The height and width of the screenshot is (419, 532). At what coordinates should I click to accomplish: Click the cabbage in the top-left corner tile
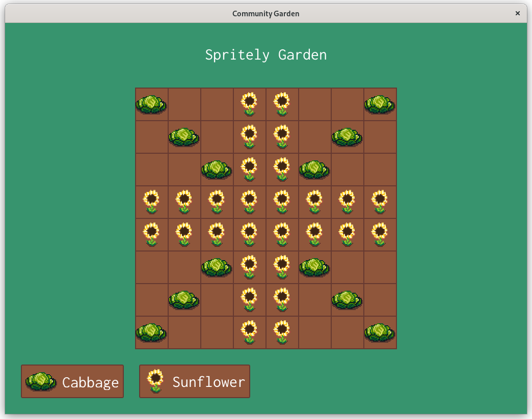tap(151, 104)
